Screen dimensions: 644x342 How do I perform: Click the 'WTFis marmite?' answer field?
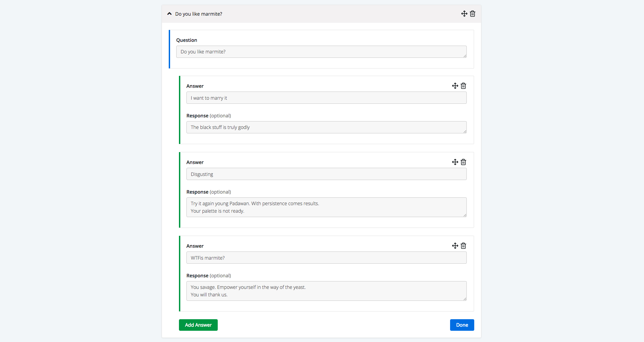tap(326, 258)
